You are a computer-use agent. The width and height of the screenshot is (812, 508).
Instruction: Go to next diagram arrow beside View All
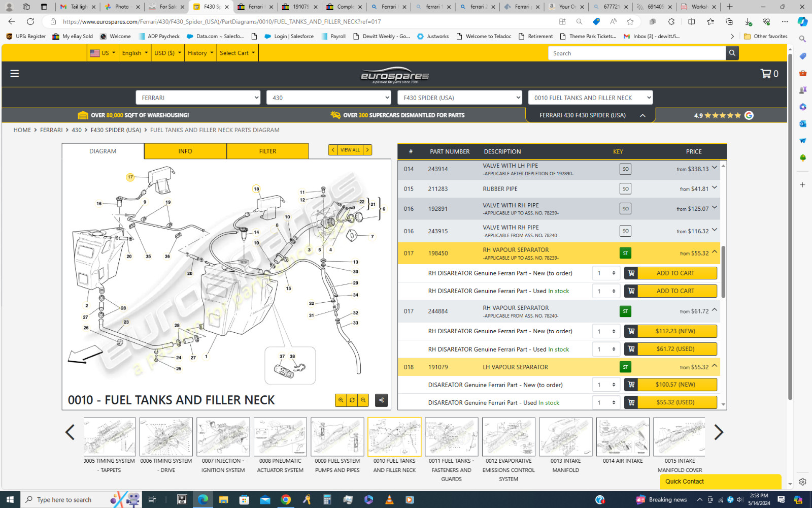pyautogui.click(x=368, y=150)
